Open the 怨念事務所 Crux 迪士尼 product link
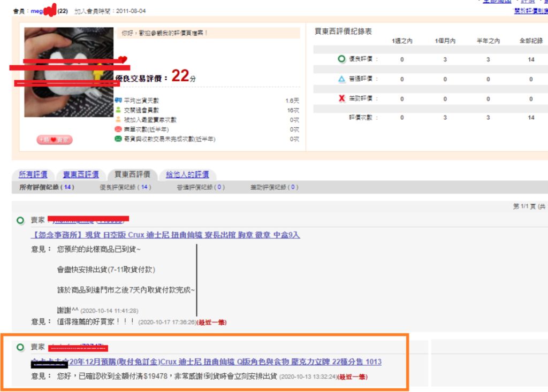Screen dimensions: 548x392 pyautogui.click(x=165, y=235)
